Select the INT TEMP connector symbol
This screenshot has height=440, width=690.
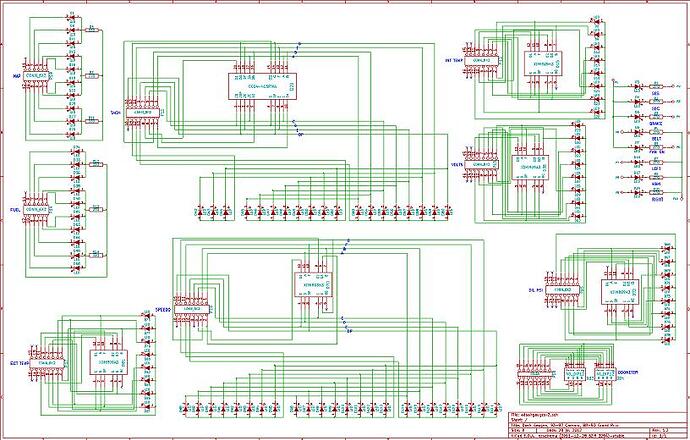click(x=483, y=61)
